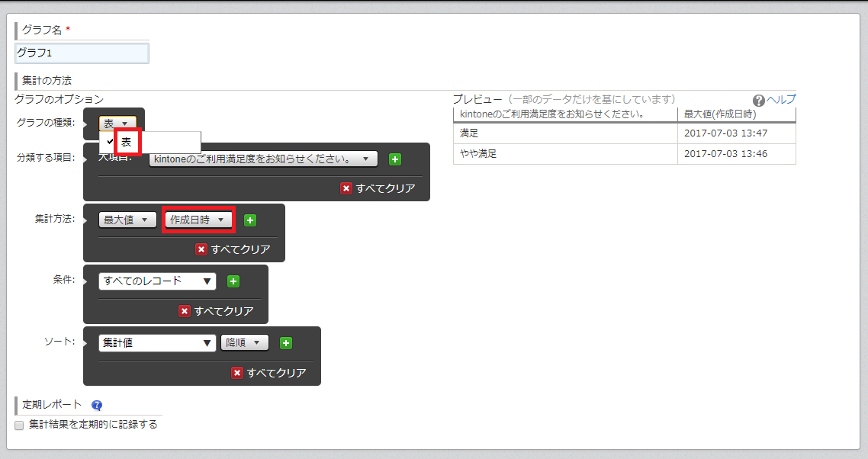This screenshot has height=459, width=868.
Task: Click green plus icon in the ソート section
Action: pyautogui.click(x=285, y=342)
